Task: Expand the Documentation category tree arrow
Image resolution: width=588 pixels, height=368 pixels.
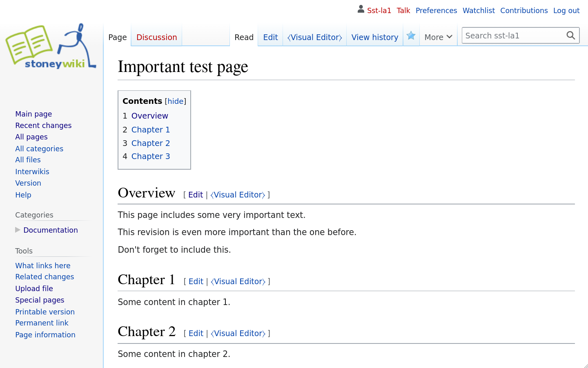Action: pyautogui.click(x=18, y=230)
